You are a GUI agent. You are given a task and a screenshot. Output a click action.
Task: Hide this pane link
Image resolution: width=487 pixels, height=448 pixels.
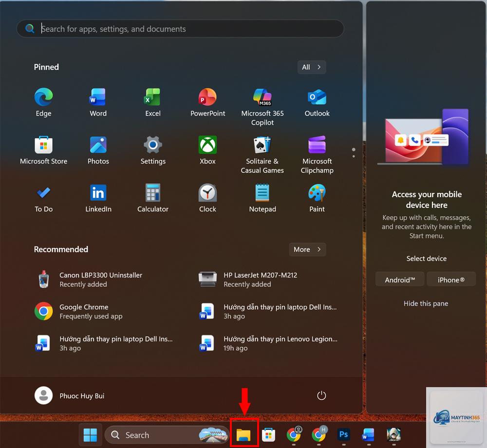tap(426, 303)
